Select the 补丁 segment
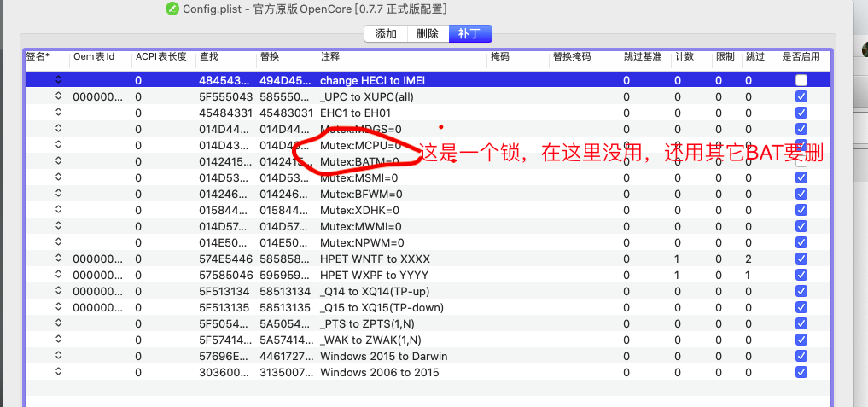Image resolution: width=868 pixels, height=407 pixels. pos(470,34)
